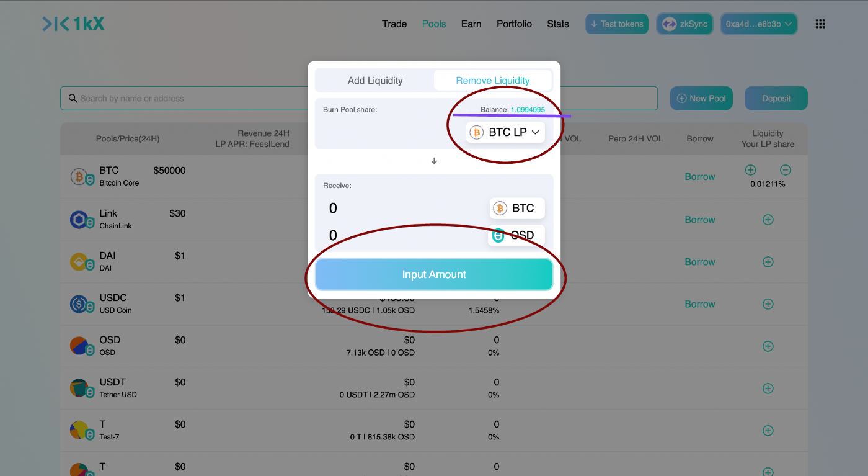The width and height of the screenshot is (868, 476).
Task: Open the zkSync network selector
Action: pos(684,24)
